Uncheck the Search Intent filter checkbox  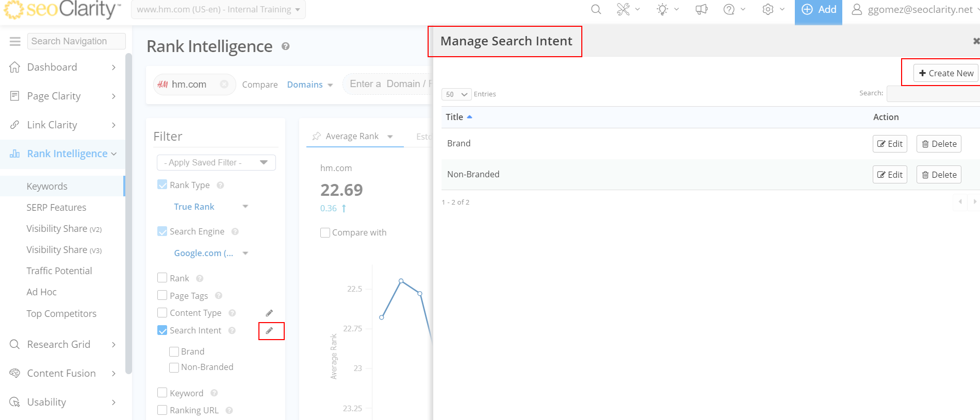[x=162, y=330]
